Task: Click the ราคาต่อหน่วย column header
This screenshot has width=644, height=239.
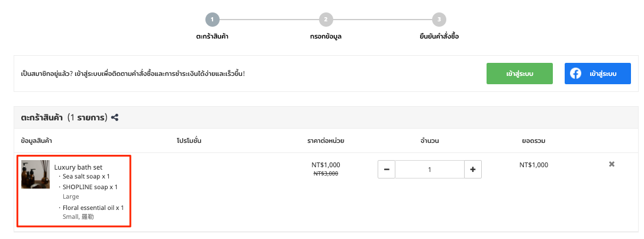Action: pos(326,141)
